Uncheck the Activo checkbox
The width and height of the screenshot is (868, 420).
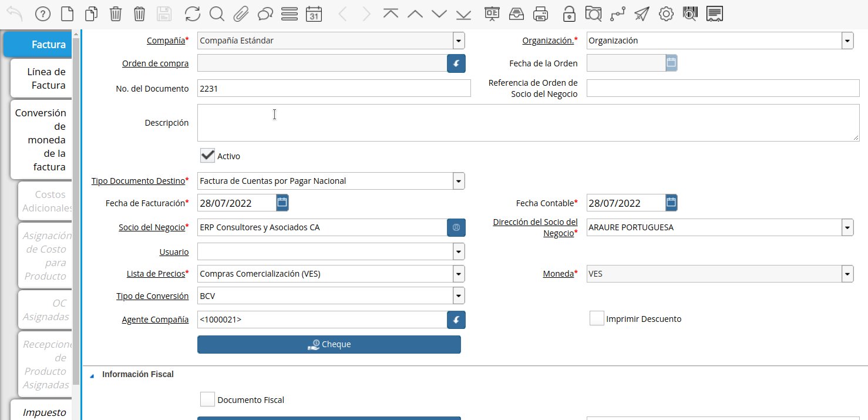coord(207,156)
